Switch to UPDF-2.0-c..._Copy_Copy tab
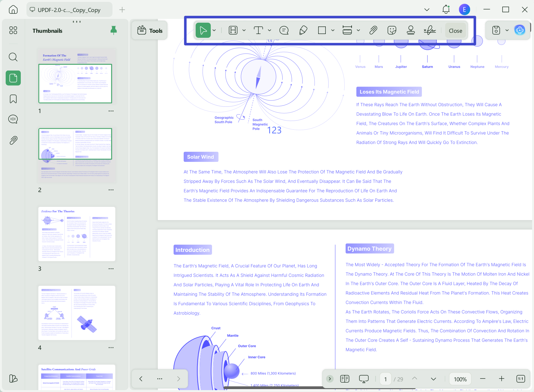The image size is (534, 392). point(69,10)
